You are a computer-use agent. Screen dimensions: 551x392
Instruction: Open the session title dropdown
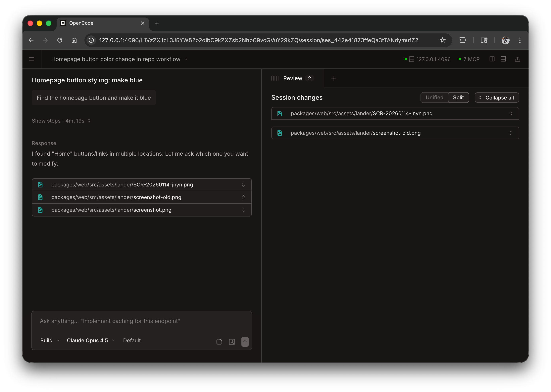pyautogui.click(x=186, y=59)
